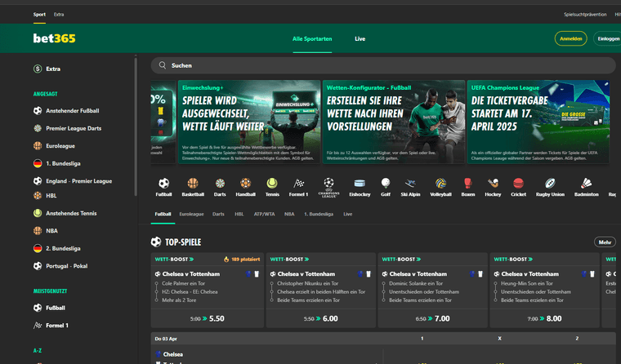Open the Handball sport icon
621x364 pixels.
click(x=246, y=184)
